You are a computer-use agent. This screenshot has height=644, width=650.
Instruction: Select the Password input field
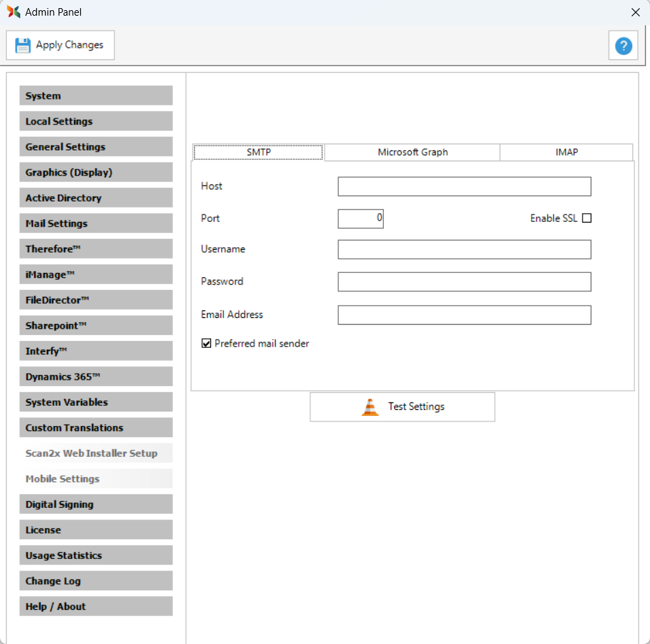click(x=464, y=282)
